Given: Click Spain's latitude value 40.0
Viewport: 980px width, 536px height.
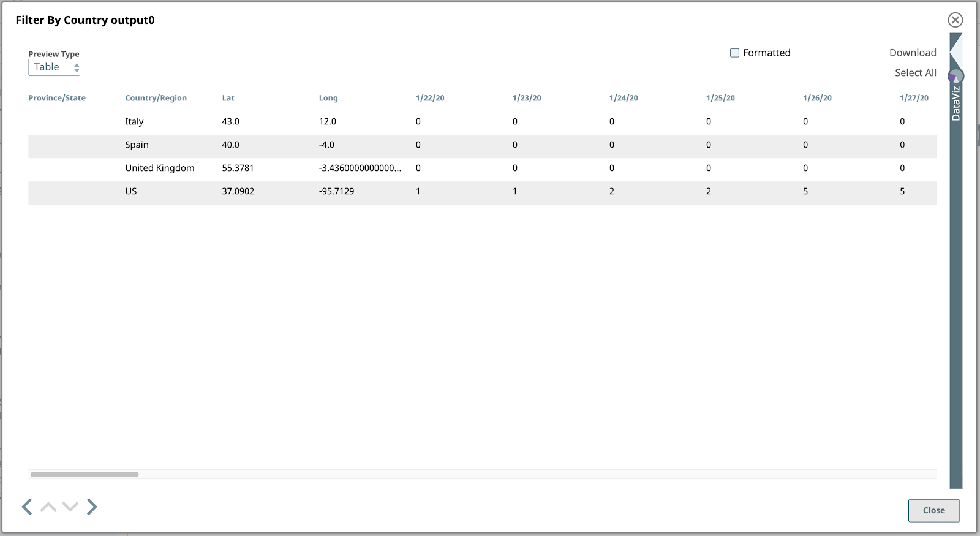Looking at the screenshot, I should pos(230,145).
